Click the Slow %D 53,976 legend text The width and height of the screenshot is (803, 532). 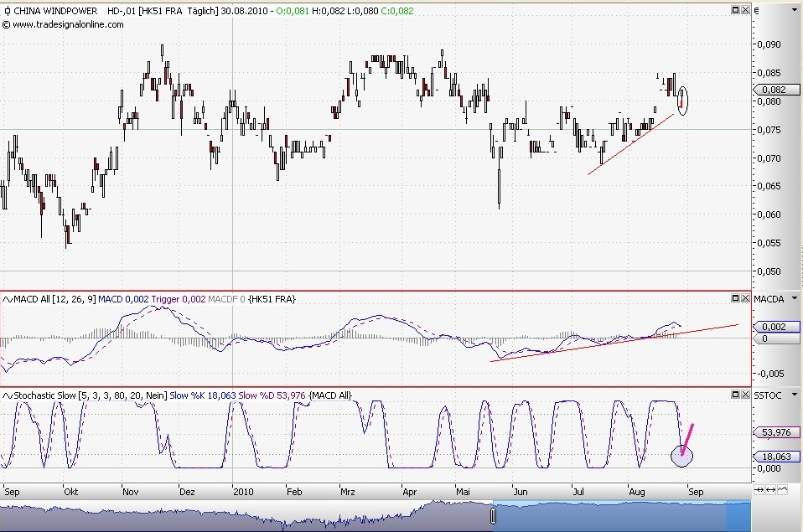point(272,395)
